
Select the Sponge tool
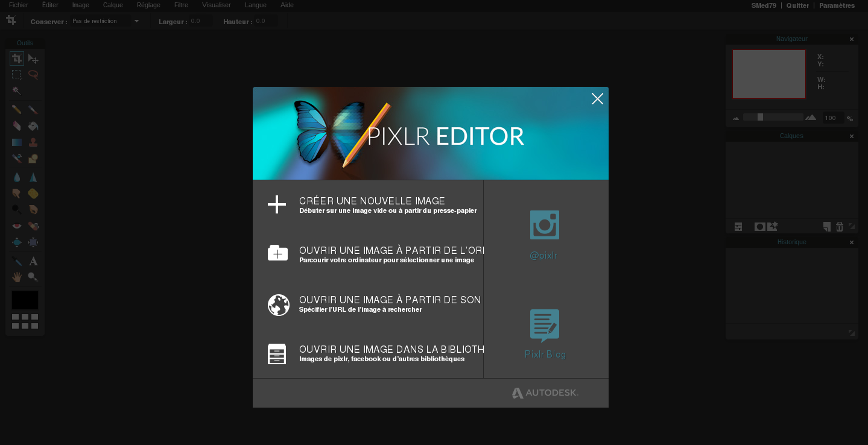(33, 194)
